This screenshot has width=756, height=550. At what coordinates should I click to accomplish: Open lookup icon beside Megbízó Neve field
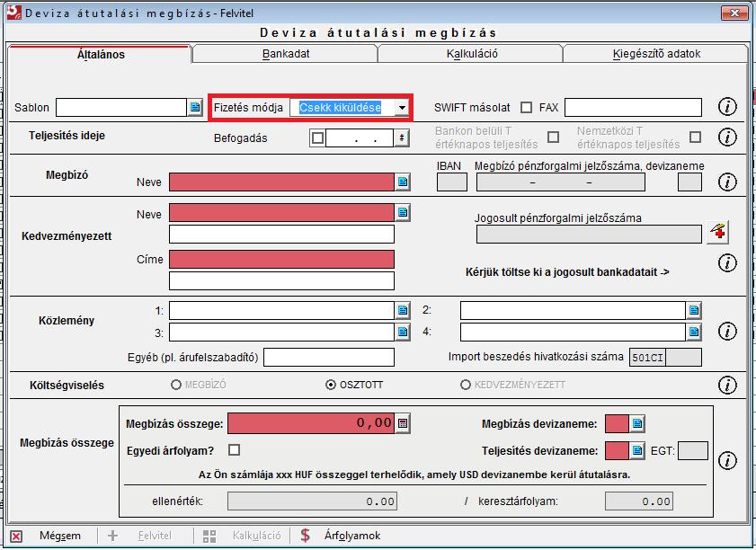pos(403,182)
